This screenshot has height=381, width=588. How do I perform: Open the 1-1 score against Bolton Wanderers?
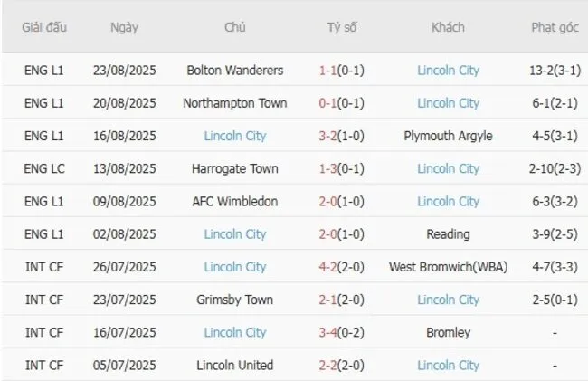pyautogui.click(x=330, y=71)
